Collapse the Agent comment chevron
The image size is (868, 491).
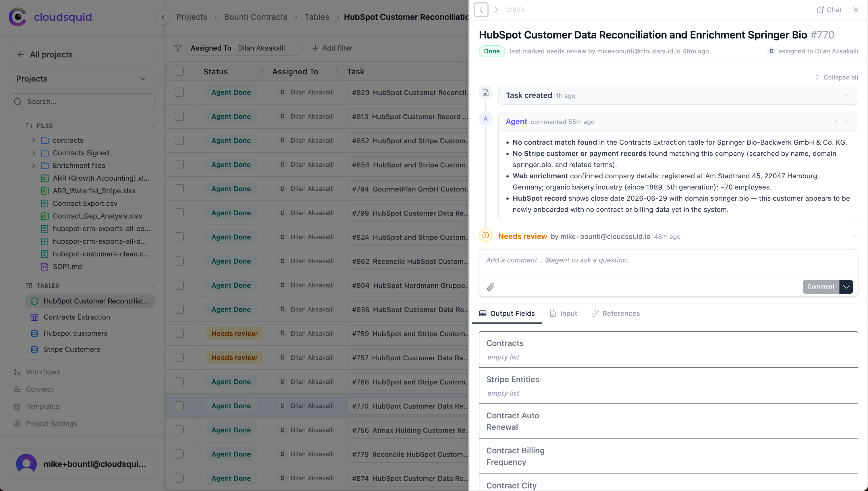[x=846, y=121]
